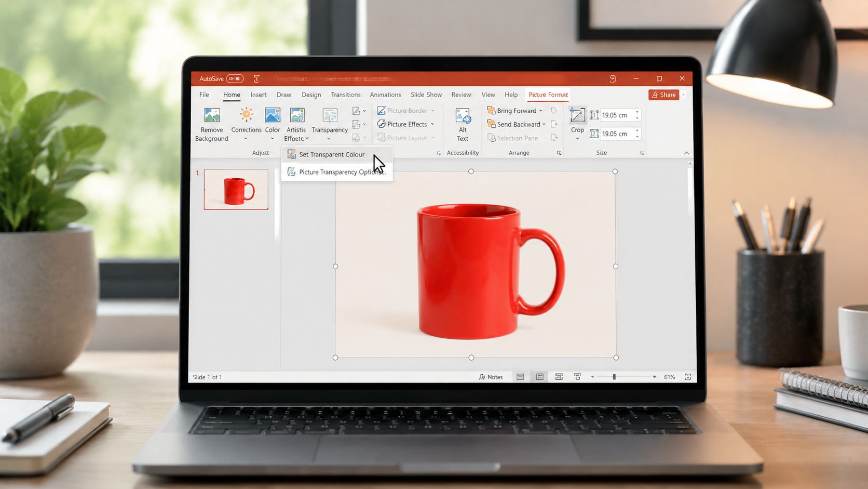This screenshot has width=868, height=489.
Task: Click the Bring Forward icon
Action: [x=491, y=111]
